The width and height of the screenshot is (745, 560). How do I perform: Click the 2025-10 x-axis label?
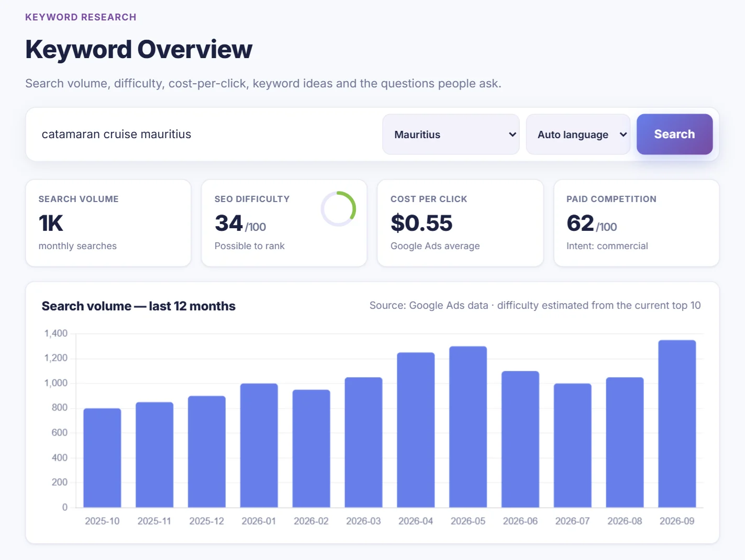click(102, 521)
